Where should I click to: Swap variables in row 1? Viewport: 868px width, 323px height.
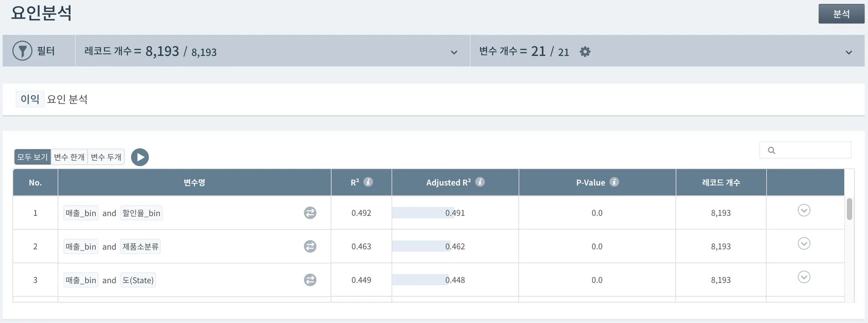pyautogui.click(x=310, y=213)
